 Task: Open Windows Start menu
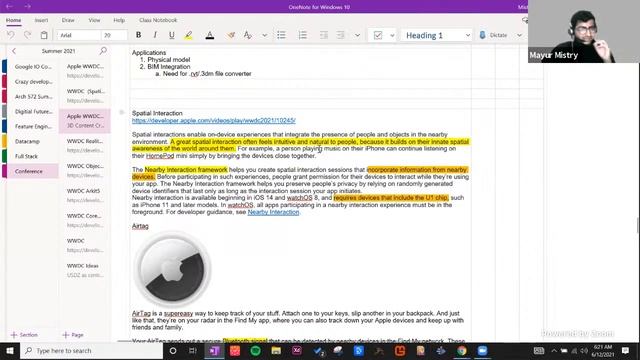click(10, 351)
